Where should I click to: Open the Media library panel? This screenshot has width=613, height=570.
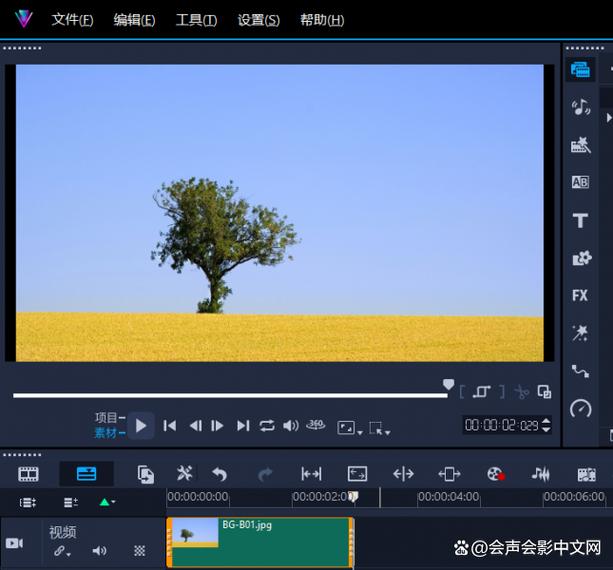click(x=580, y=70)
